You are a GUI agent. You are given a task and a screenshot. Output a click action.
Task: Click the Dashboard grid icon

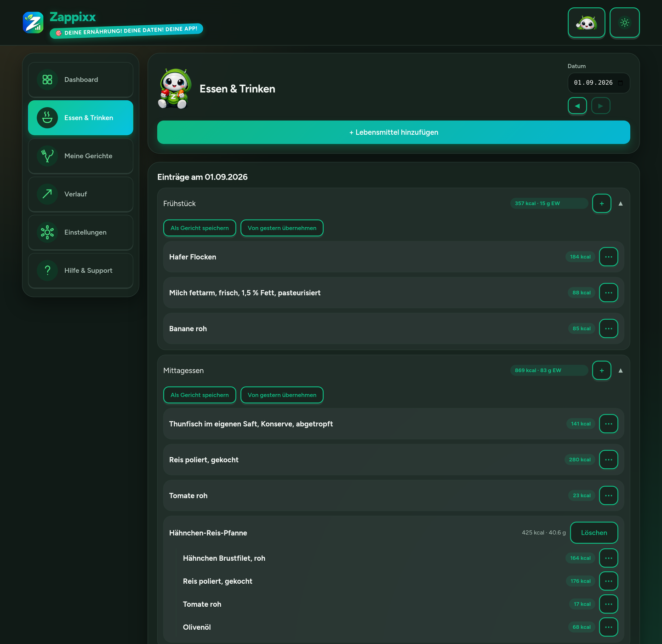tap(47, 80)
